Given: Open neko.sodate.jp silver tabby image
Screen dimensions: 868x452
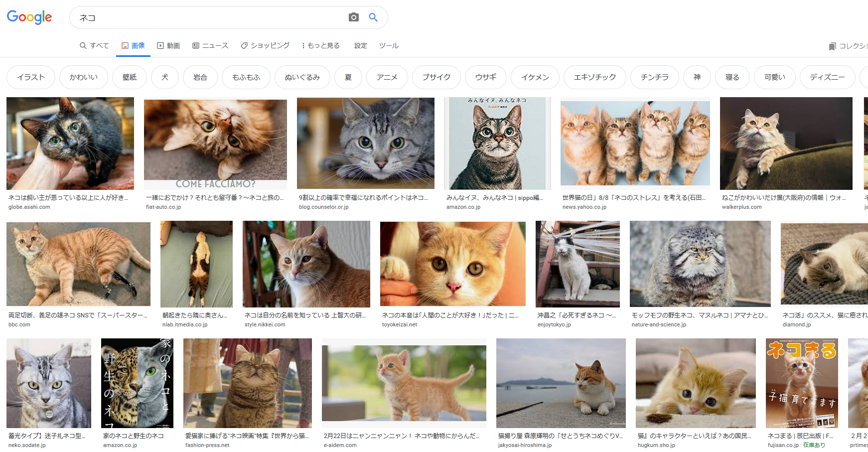Looking at the screenshot, I should (49, 383).
